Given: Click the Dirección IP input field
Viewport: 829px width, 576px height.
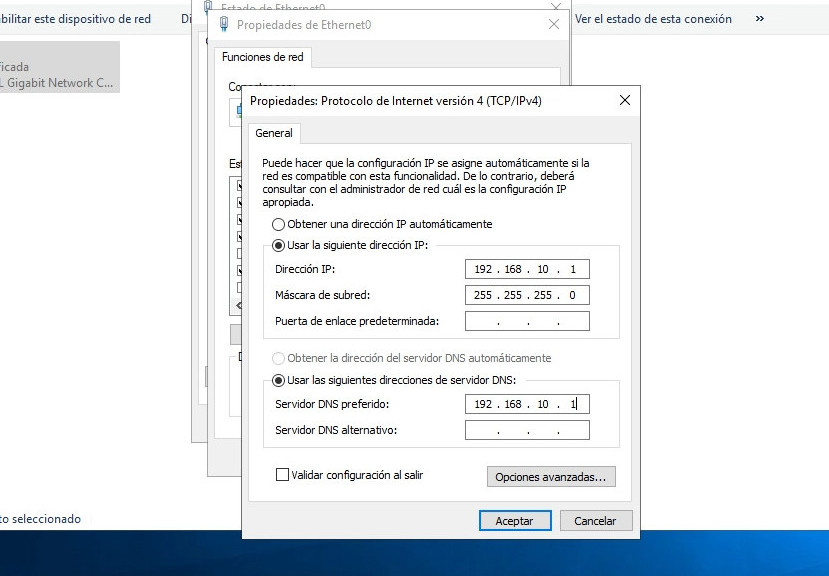Looking at the screenshot, I should [x=527, y=270].
